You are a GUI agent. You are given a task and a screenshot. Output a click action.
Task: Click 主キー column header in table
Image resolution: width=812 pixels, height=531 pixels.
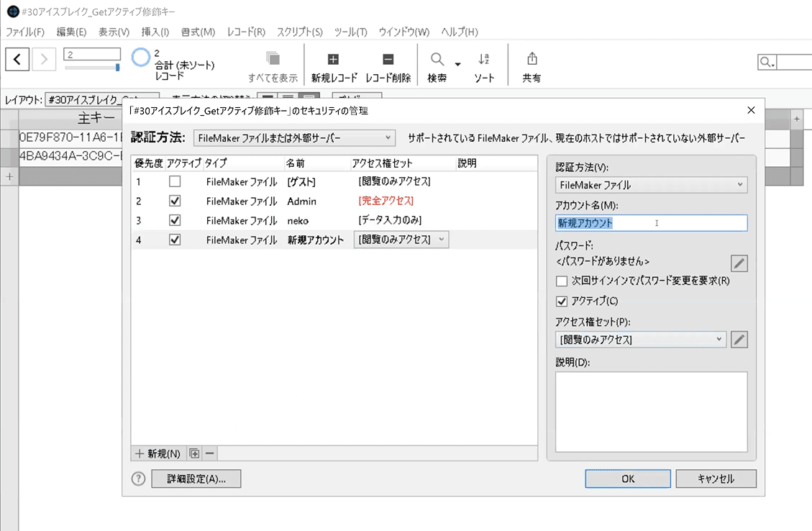pos(96,119)
